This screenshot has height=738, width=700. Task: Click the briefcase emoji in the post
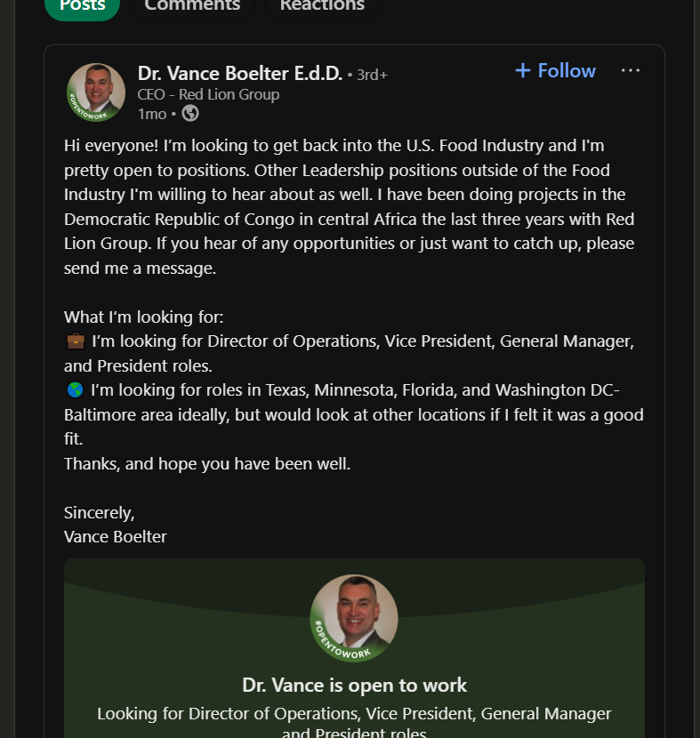pyautogui.click(x=75, y=341)
